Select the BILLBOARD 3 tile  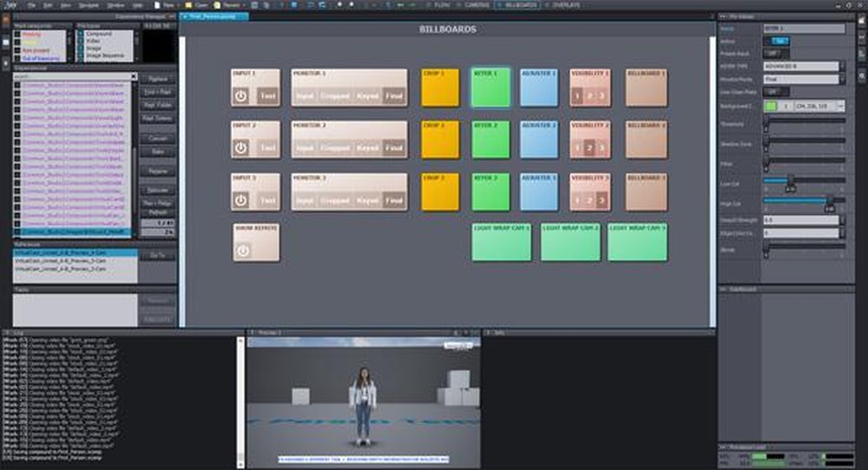pyautogui.click(x=646, y=192)
